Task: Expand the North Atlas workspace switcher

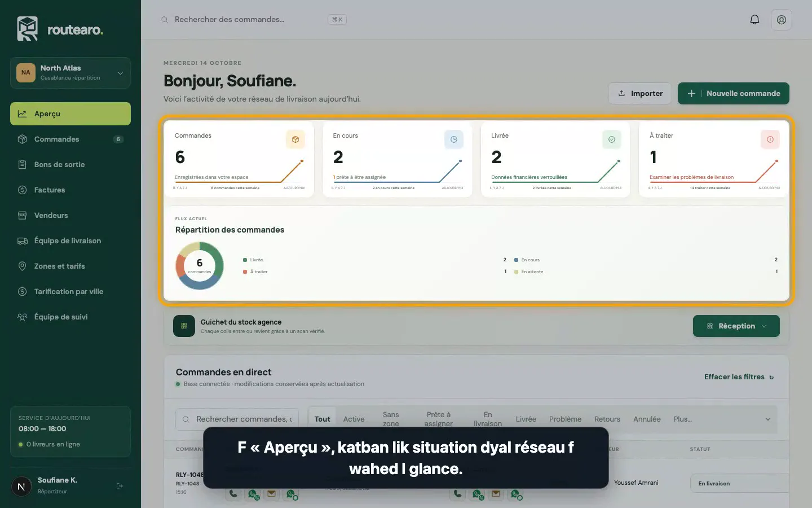Action: (70, 73)
